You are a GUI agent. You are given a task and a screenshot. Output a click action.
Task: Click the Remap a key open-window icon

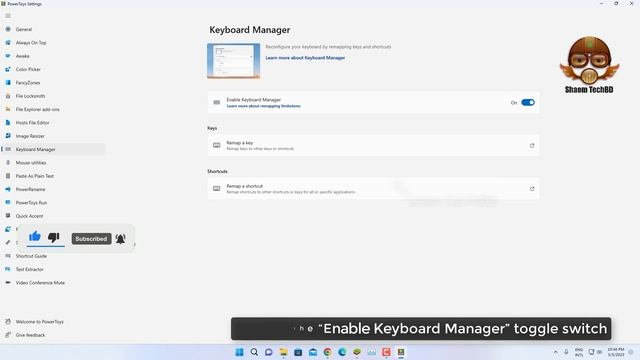click(x=532, y=145)
